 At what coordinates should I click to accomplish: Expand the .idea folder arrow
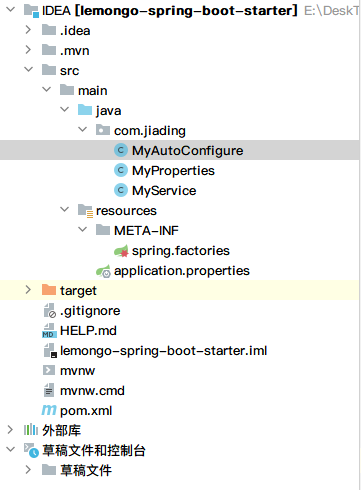28,30
